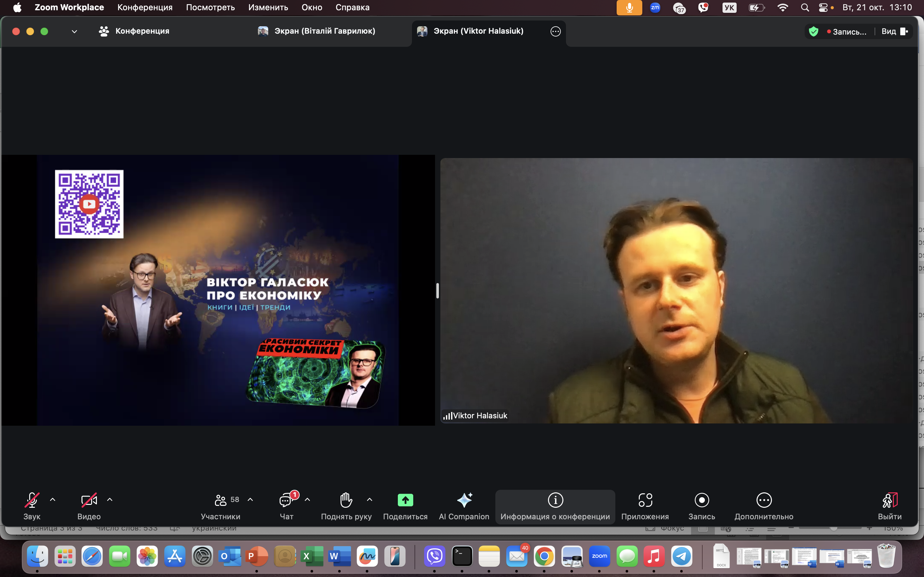
Task: Unmute the microphone (Звук)
Action: (x=32, y=500)
